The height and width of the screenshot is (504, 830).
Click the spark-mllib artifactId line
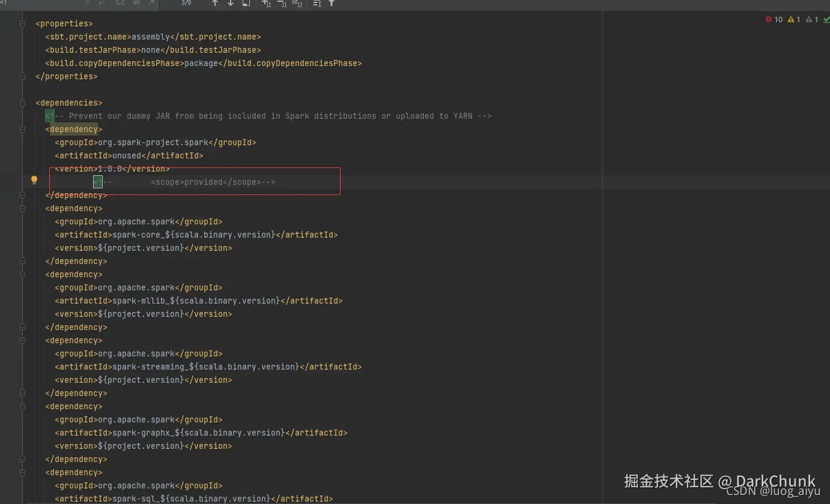[x=199, y=301]
